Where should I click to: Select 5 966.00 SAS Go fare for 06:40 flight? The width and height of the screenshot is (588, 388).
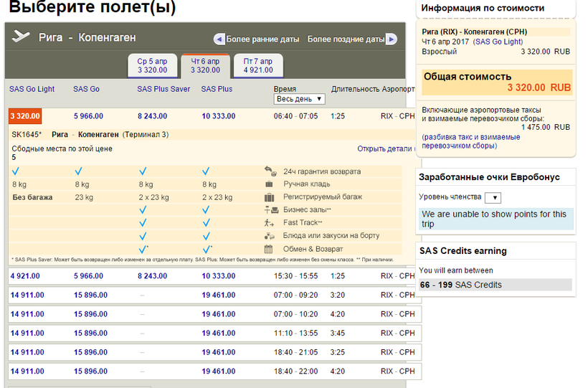point(88,116)
